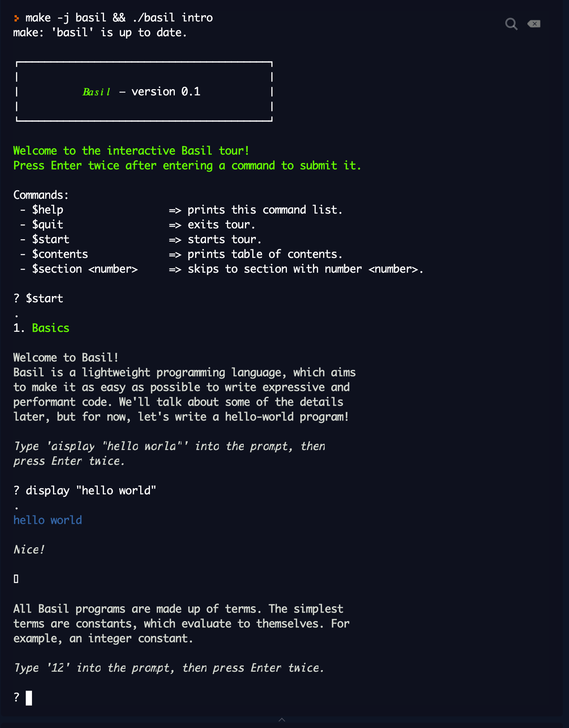Click the $section <number> command entry
569x728 pixels.
(85, 269)
